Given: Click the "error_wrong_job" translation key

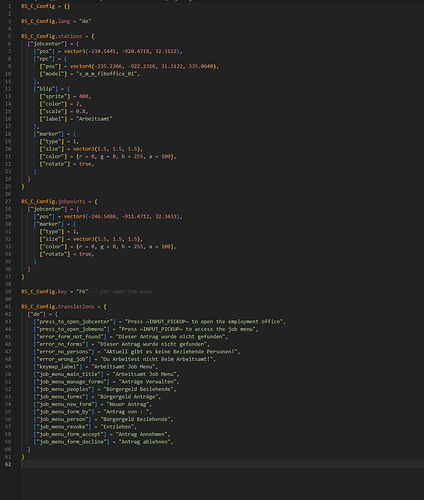Looking at the screenshot, I should click(x=62, y=359).
